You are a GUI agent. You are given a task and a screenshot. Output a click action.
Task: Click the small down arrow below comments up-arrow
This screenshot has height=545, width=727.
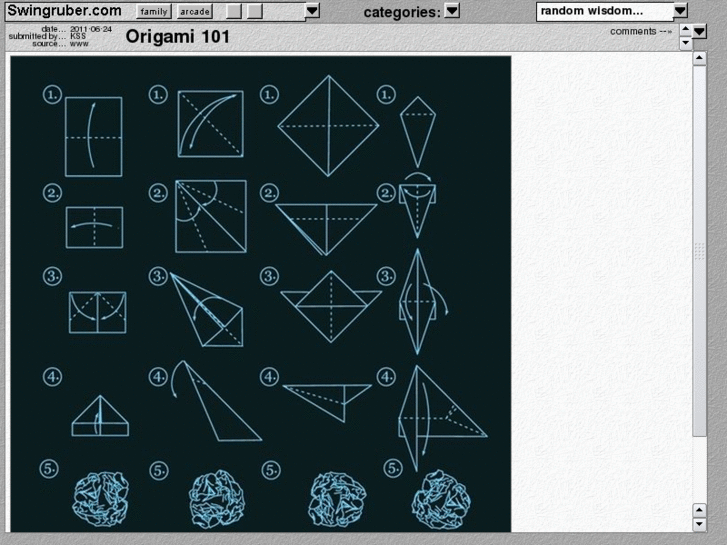pos(685,43)
